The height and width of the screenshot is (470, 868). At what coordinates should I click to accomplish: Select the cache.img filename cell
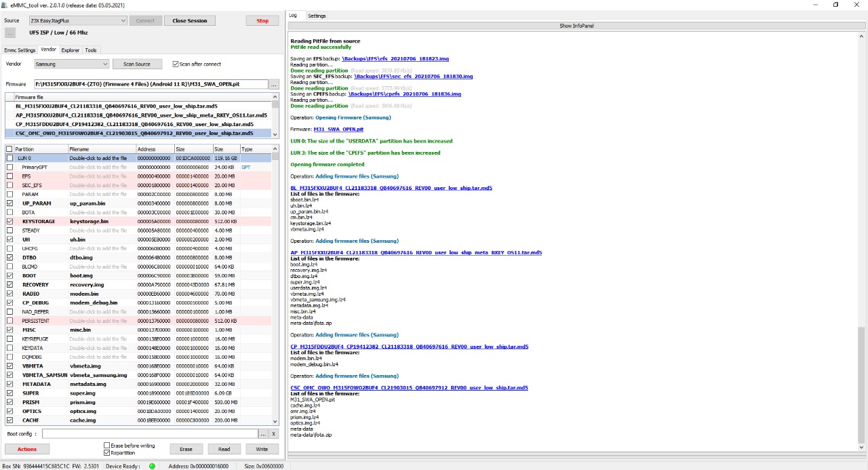click(x=102, y=420)
